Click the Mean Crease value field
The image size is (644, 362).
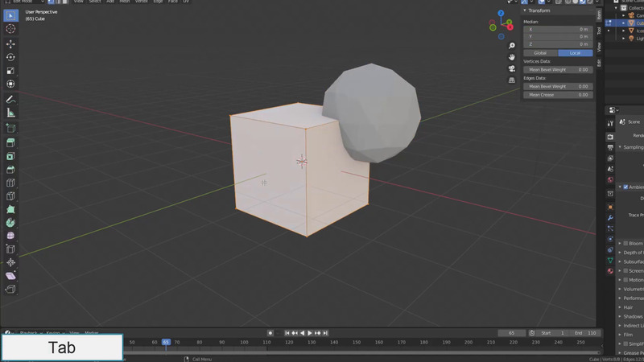click(x=558, y=95)
